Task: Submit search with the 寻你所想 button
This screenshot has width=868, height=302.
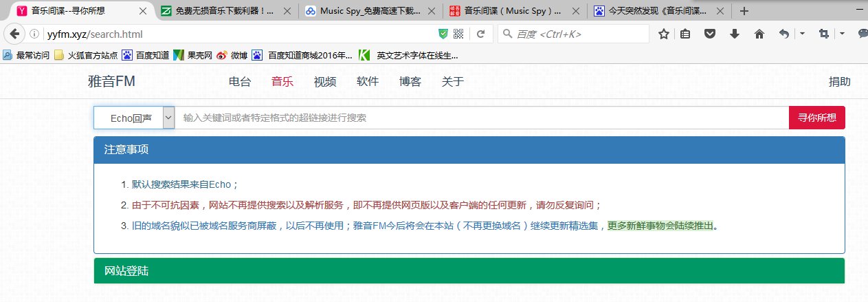Action: [x=817, y=118]
